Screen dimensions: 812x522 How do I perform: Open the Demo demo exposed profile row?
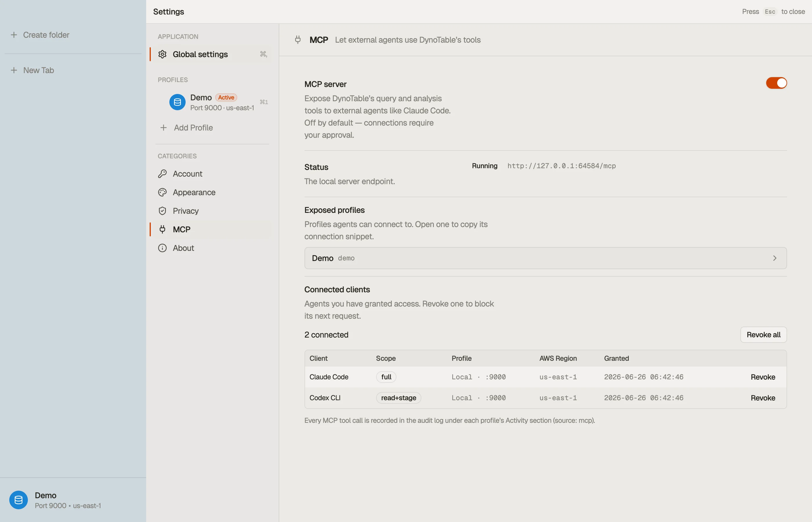[545, 258]
